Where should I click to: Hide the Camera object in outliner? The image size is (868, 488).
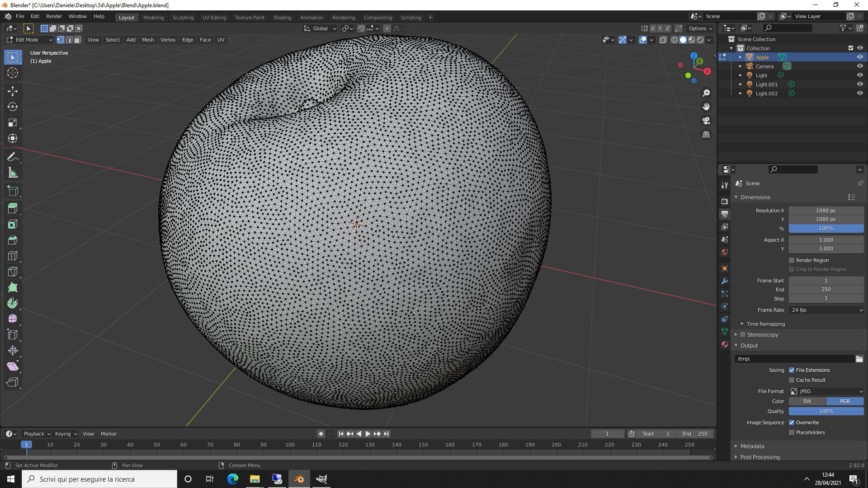tap(860, 66)
